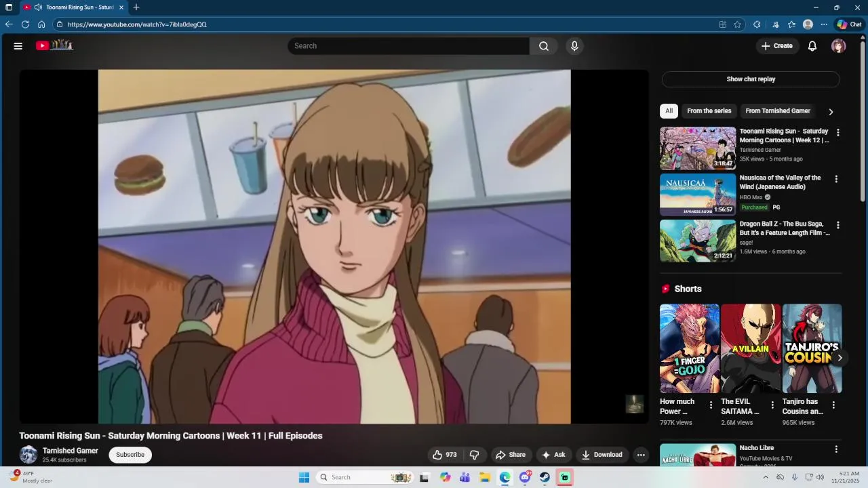Open browser extensions puzzle icon
The width and height of the screenshot is (868, 488).
tap(757, 24)
